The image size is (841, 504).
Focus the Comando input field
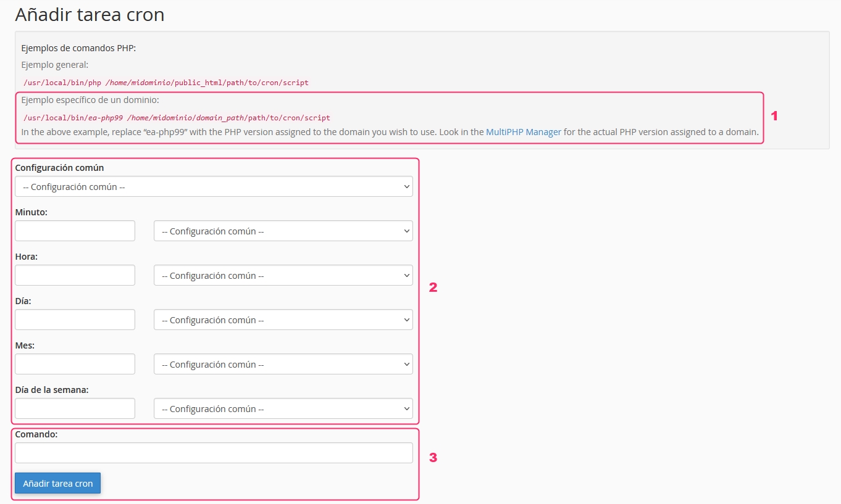coord(214,453)
